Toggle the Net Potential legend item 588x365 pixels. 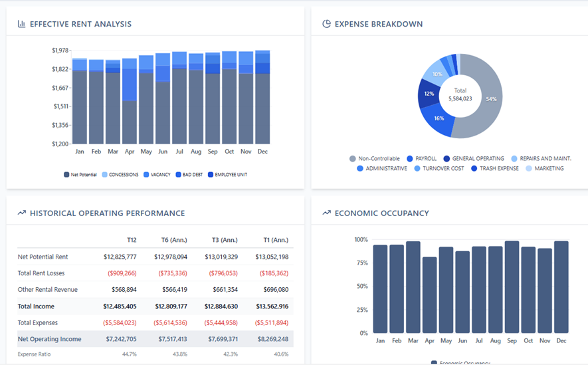pyautogui.click(x=80, y=174)
